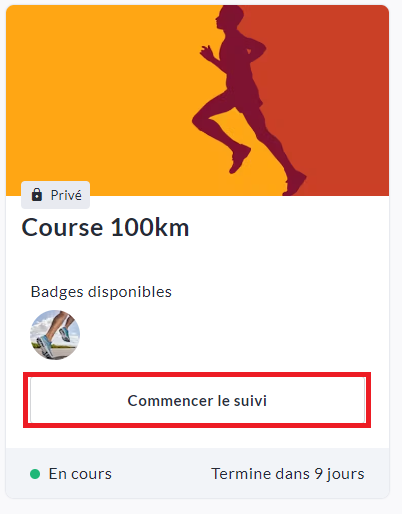Image resolution: width=402 pixels, height=514 pixels.
Task: Click the grey card footer bar
Action: [197, 473]
